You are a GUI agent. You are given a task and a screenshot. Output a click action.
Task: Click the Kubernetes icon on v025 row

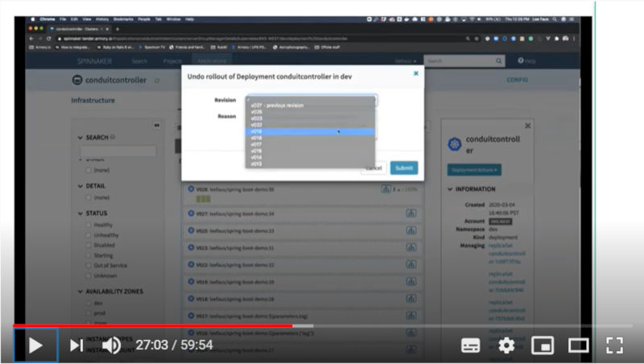(191, 230)
